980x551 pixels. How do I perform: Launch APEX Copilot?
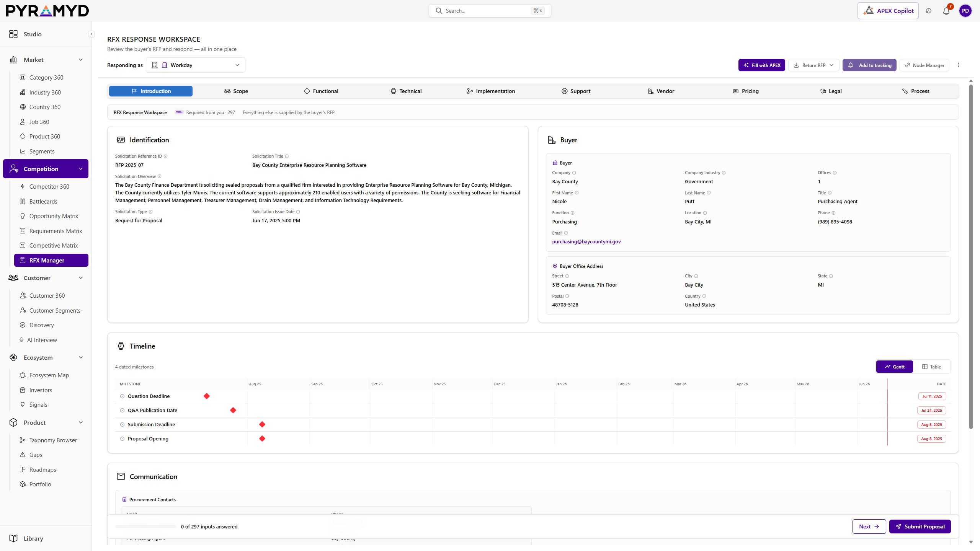coord(888,11)
